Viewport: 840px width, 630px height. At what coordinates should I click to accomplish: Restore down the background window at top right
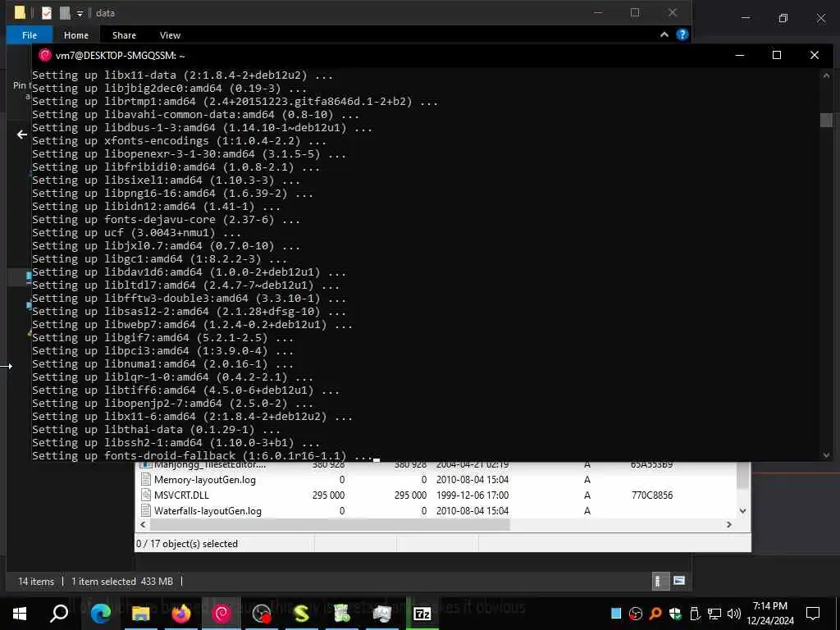[x=783, y=18]
